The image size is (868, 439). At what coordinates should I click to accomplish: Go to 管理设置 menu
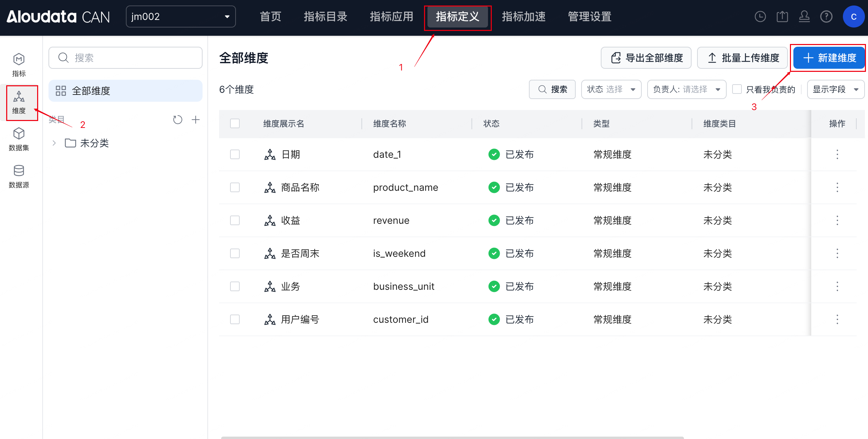(589, 17)
